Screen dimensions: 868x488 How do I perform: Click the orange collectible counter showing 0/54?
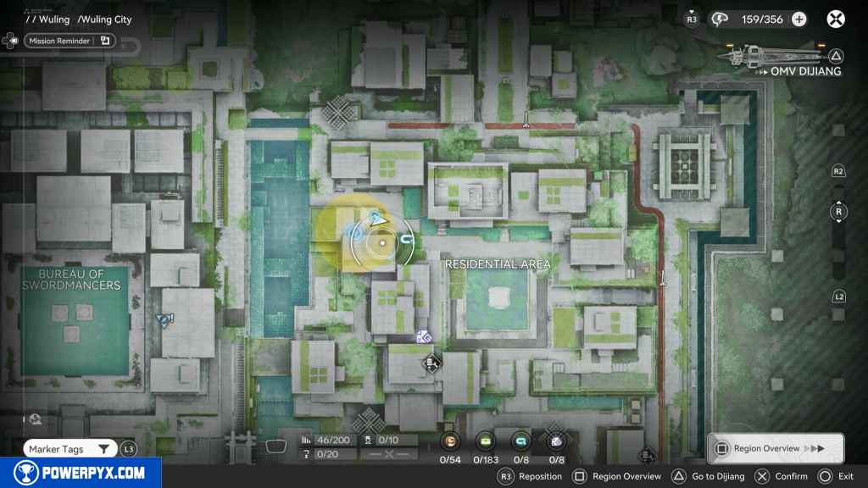(451, 441)
